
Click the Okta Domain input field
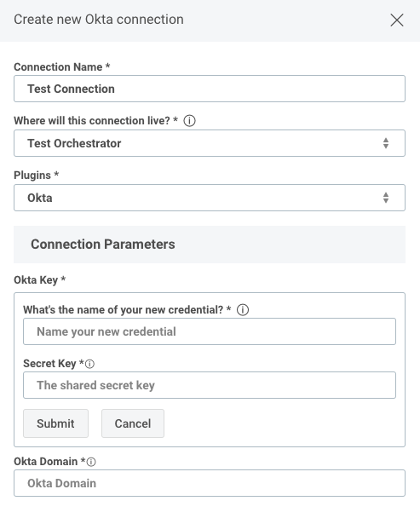[x=210, y=483]
